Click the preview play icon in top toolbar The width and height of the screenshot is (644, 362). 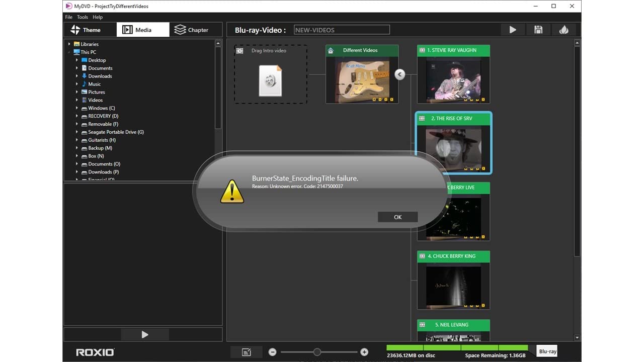click(x=512, y=30)
